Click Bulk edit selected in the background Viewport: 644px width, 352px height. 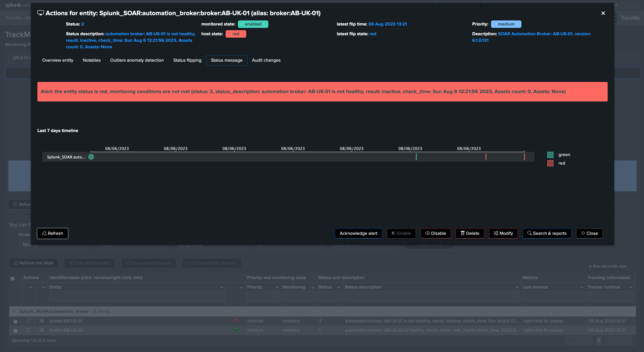click(x=89, y=263)
